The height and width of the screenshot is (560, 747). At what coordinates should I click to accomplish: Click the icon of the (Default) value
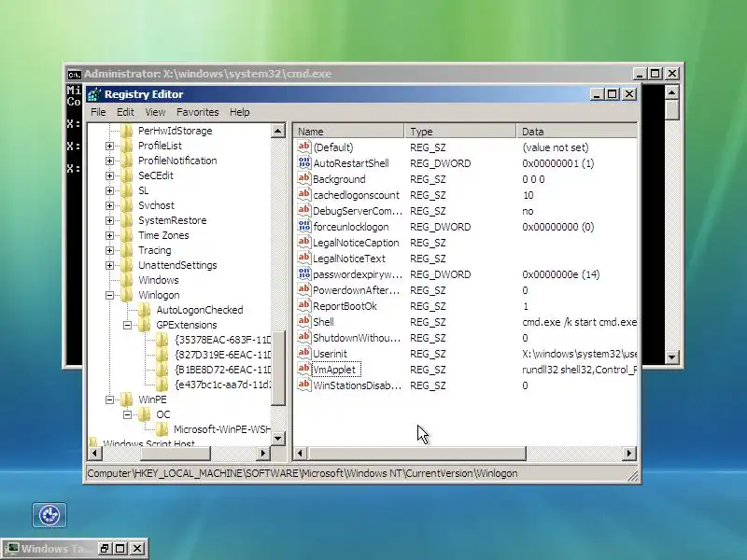tap(304, 147)
